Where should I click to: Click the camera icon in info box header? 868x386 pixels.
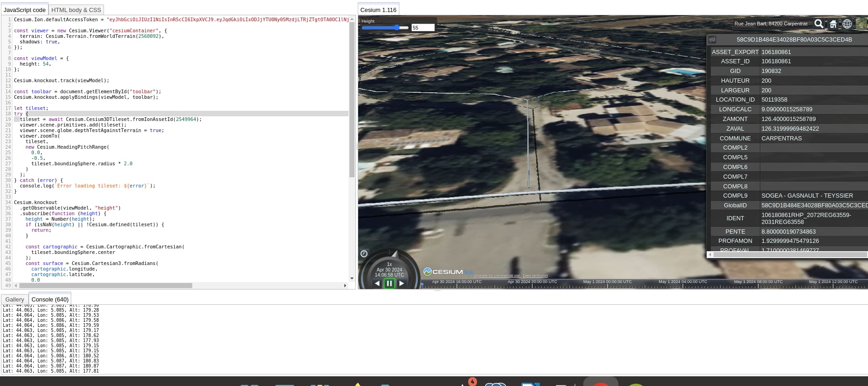click(712, 40)
